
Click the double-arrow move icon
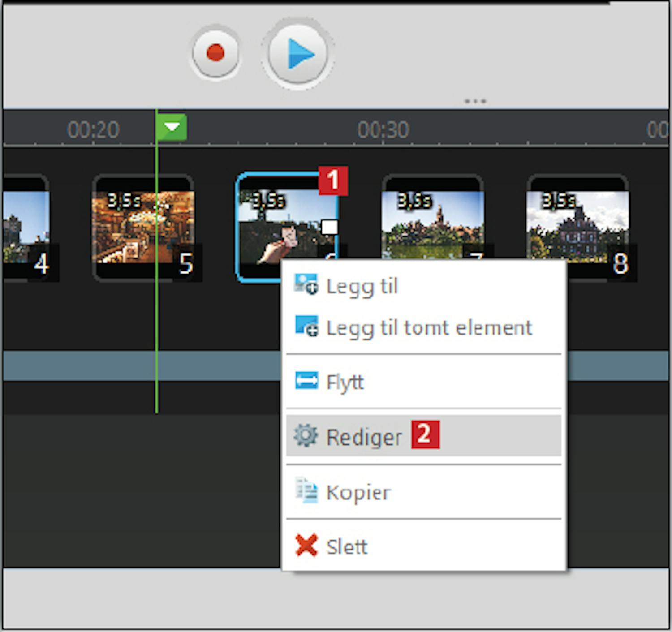tap(306, 381)
